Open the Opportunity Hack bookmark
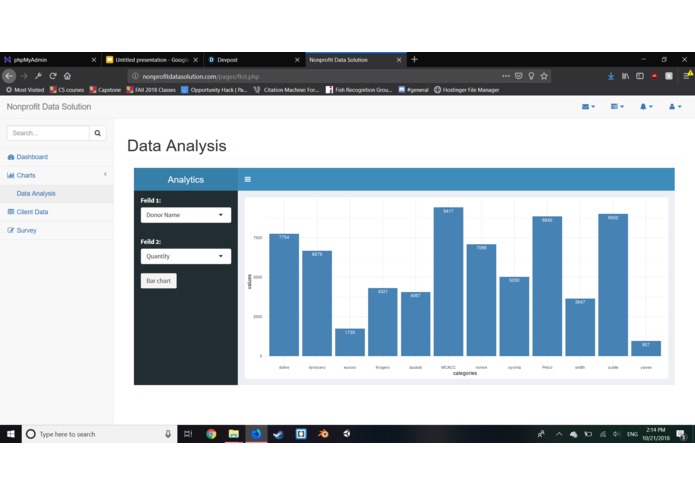The width and height of the screenshot is (695, 494). [214, 90]
